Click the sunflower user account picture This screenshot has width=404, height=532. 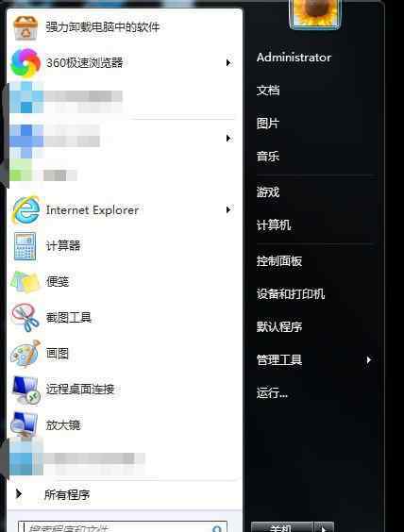[314, 13]
